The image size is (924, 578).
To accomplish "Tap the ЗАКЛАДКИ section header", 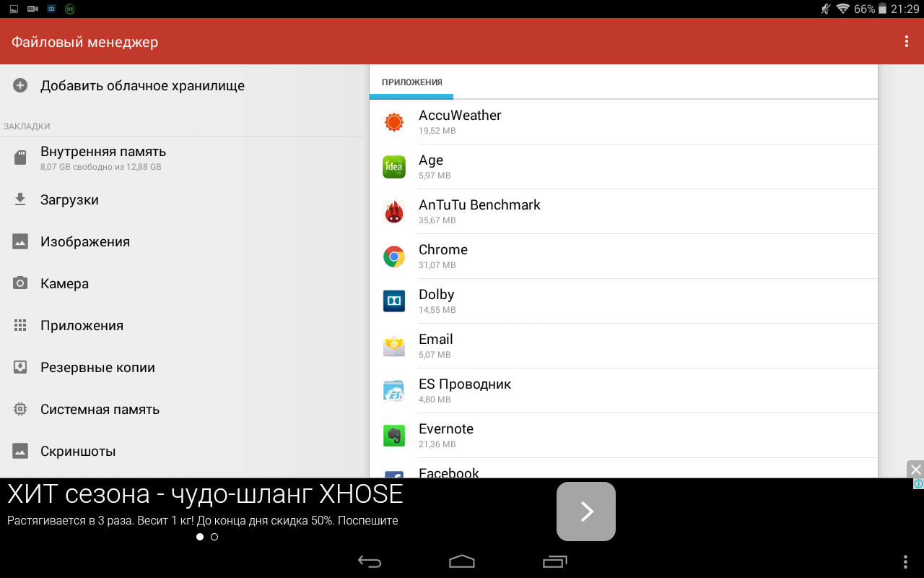I will [27, 126].
